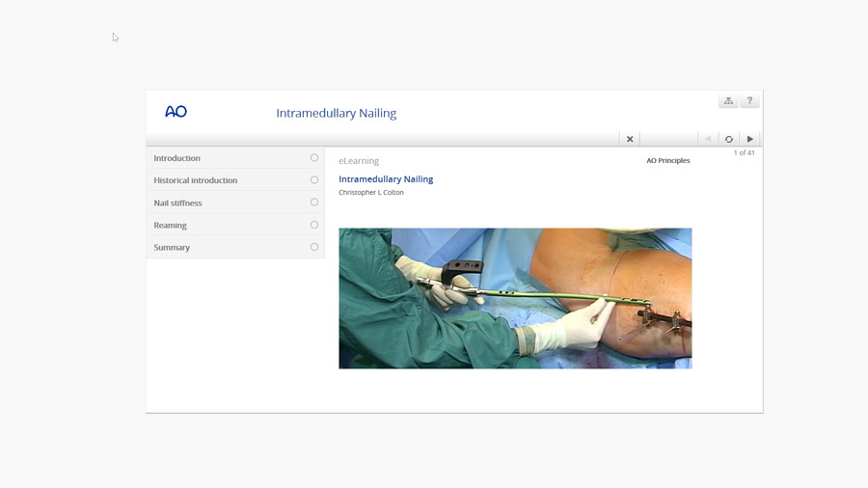Select the Historical introduction radio circle
Viewport: 868px width, 488px height.
[x=314, y=180]
